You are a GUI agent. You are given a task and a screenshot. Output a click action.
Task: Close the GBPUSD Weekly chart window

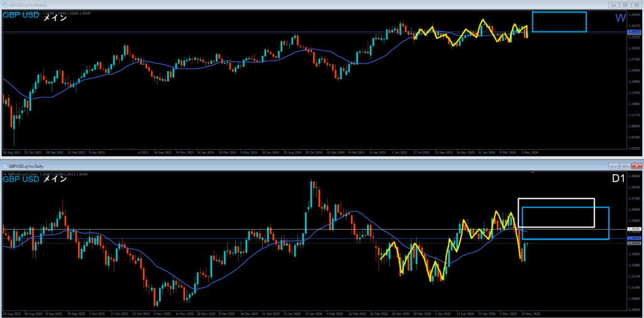pos(636,5)
